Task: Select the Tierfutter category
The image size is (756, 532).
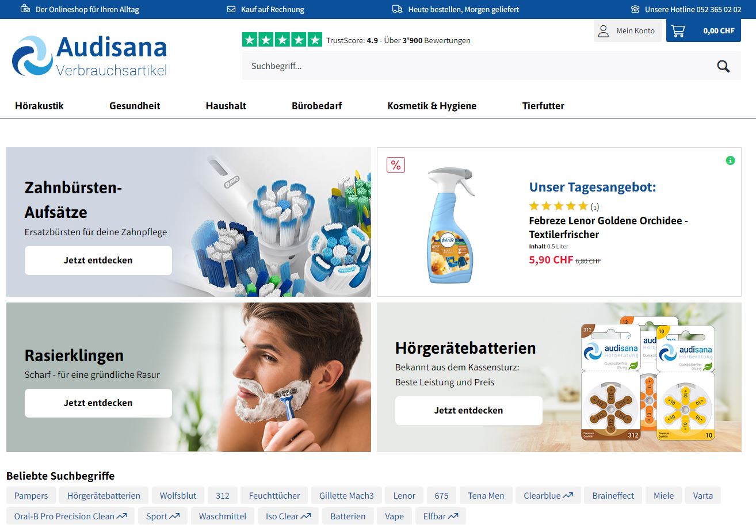Action: pos(543,106)
